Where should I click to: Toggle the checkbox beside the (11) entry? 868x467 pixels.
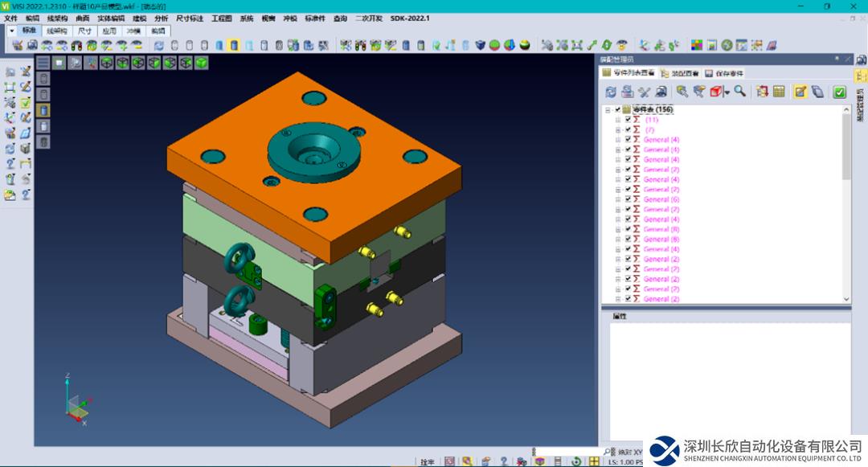pyautogui.click(x=628, y=120)
